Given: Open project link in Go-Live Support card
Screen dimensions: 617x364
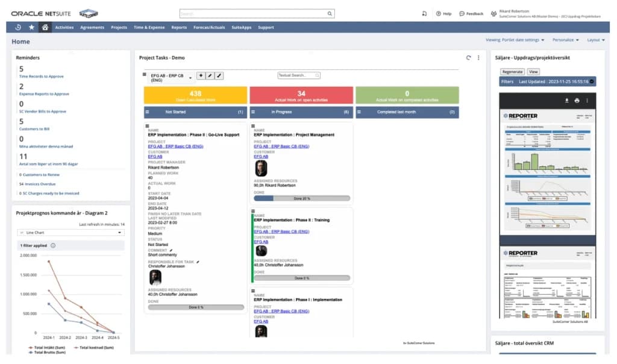Looking at the screenshot, I should tap(175, 146).
